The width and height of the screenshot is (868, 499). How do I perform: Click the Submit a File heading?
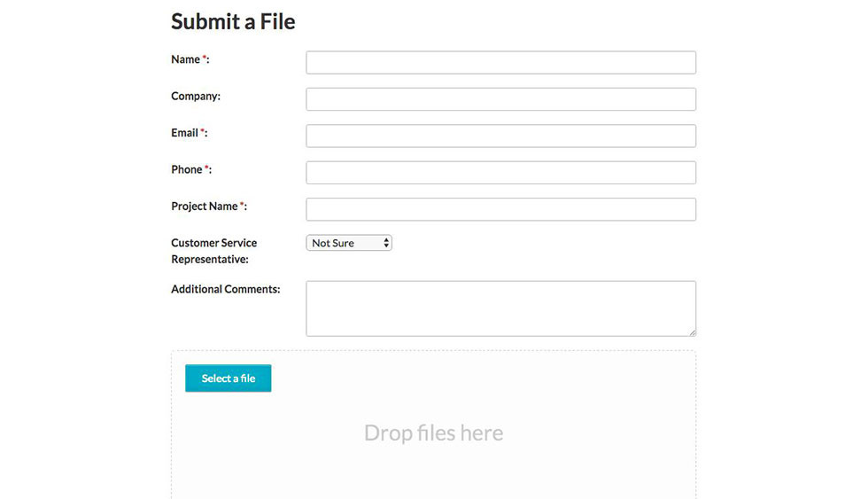point(233,21)
